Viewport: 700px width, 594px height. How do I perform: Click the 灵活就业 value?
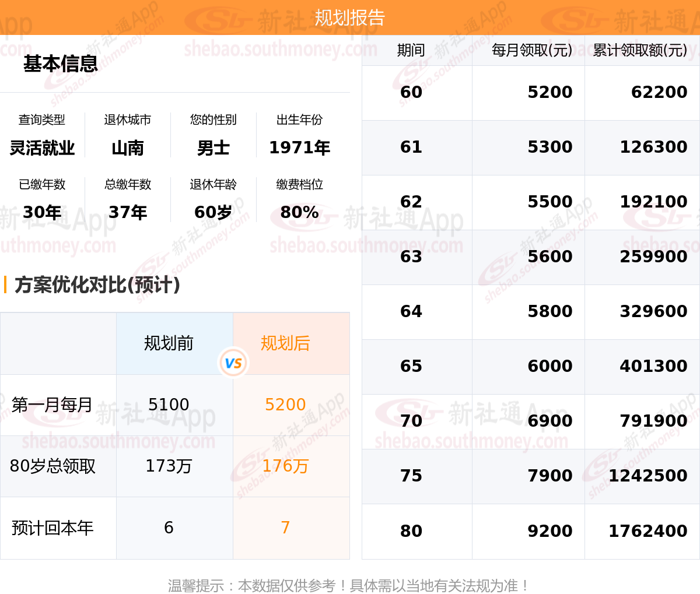(42, 148)
